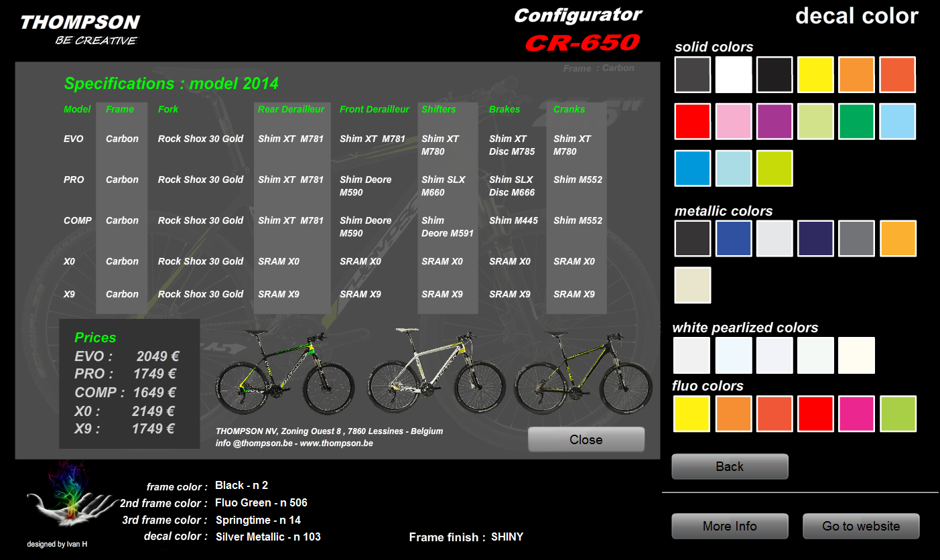The height and width of the screenshot is (560, 940).
Task: Click the SHINY frame finish value
Action: [x=507, y=537]
